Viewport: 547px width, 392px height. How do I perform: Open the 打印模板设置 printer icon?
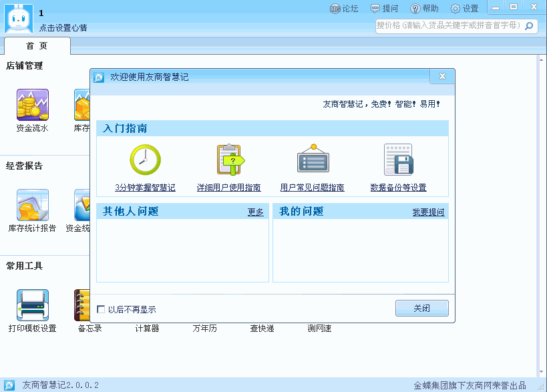(33, 305)
